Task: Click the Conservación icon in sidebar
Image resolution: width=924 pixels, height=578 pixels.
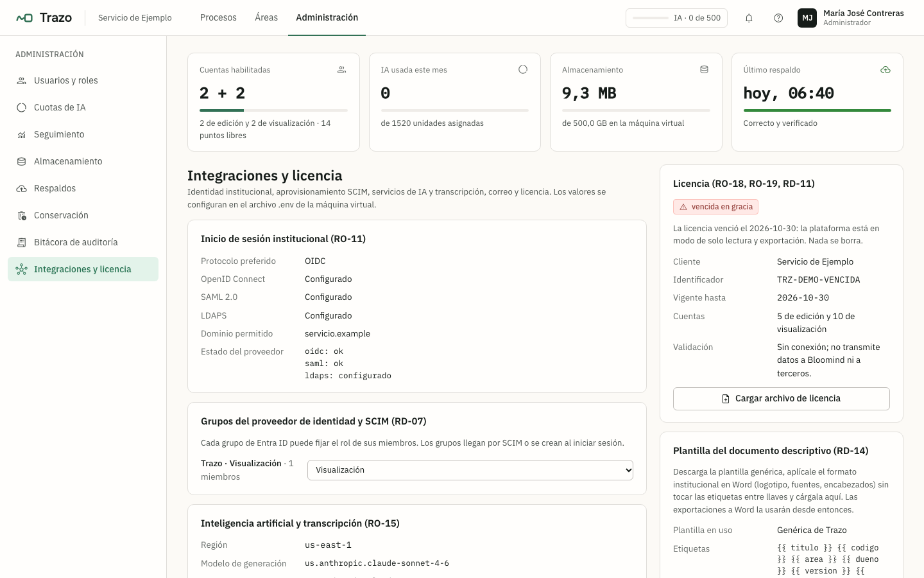Action: pos(22,216)
